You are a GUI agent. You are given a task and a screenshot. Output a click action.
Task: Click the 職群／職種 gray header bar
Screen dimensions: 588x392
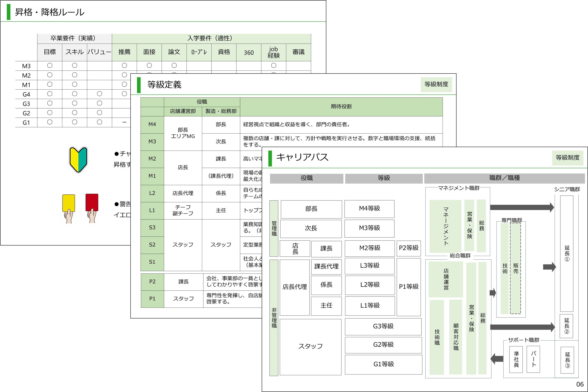(504, 178)
